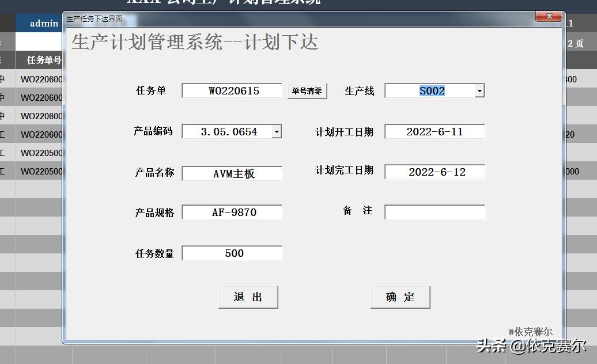Click the 产品名称 field showing AVM主板
Screen dimensions: 597x364
(x=231, y=173)
